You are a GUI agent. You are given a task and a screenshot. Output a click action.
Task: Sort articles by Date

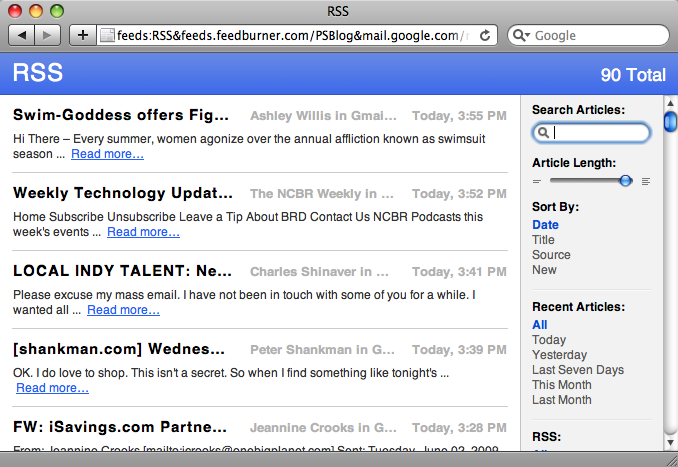pos(545,225)
